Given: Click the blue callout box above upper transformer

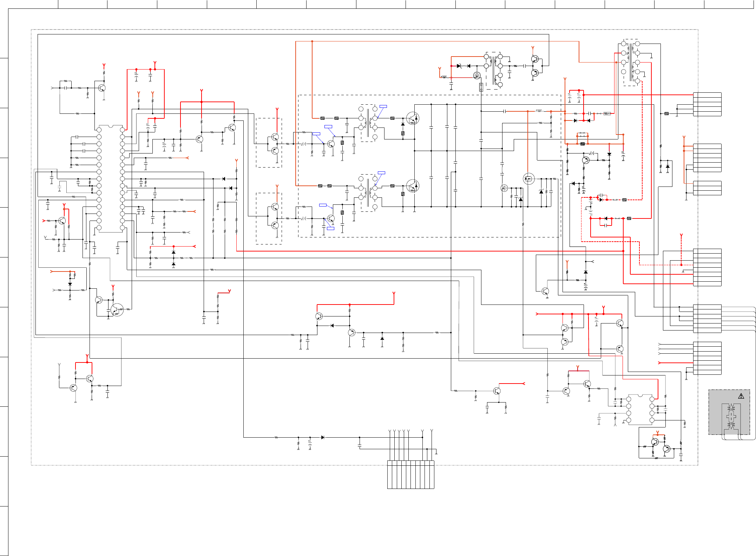Looking at the screenshot, I should coord(383,106).
